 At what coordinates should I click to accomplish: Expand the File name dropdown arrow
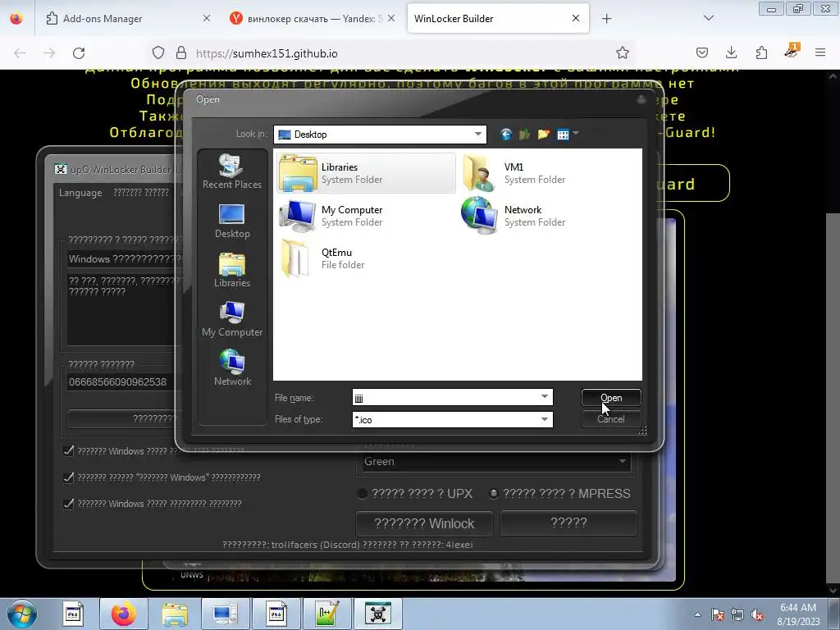coord(545,397)
